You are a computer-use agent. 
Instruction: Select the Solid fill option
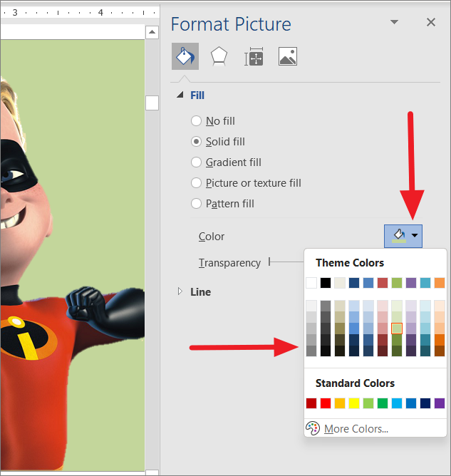pyautogui.click(x=217, y=142)
